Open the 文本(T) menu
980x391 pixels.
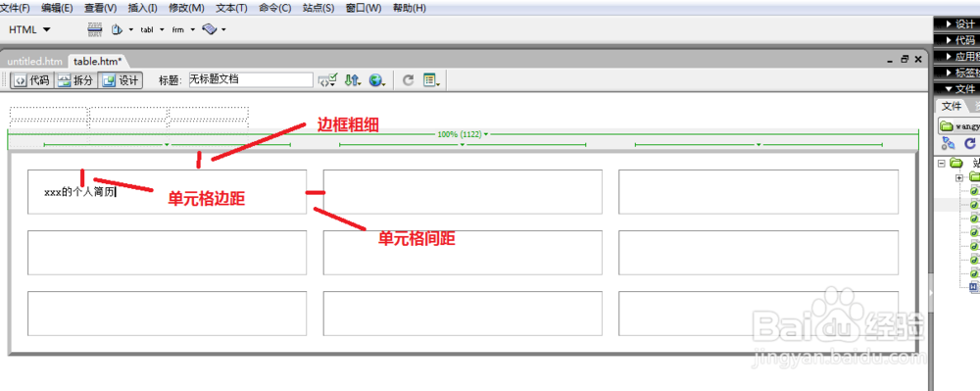pos(231,8)
